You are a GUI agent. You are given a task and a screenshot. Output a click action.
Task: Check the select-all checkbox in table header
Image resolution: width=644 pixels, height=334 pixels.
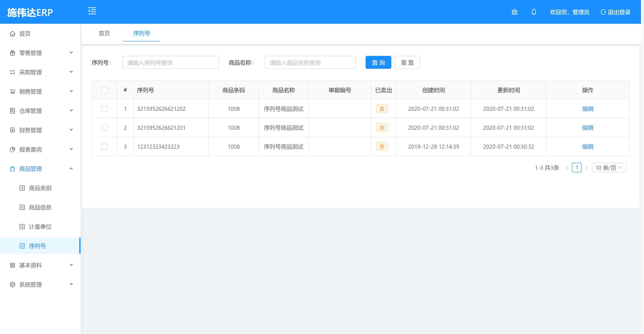tap(104, 90)
